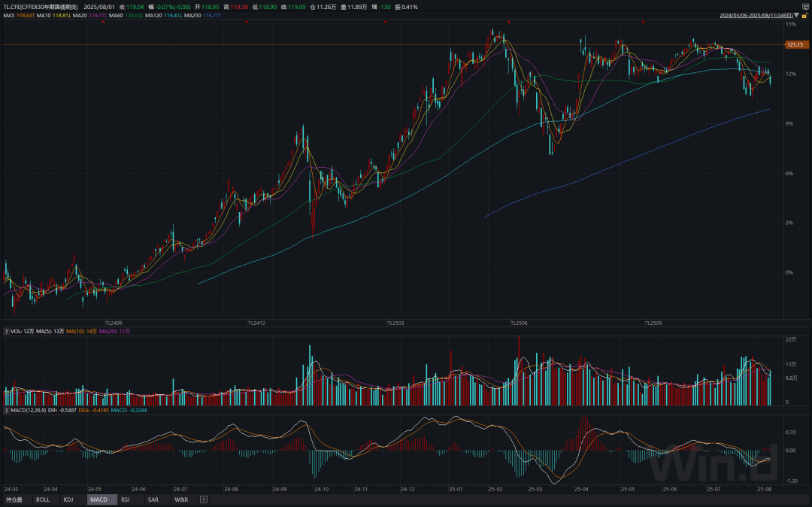The image size is (812, 507).
Task: Click the add indicator plus icon
Action: tap(204, 499)
